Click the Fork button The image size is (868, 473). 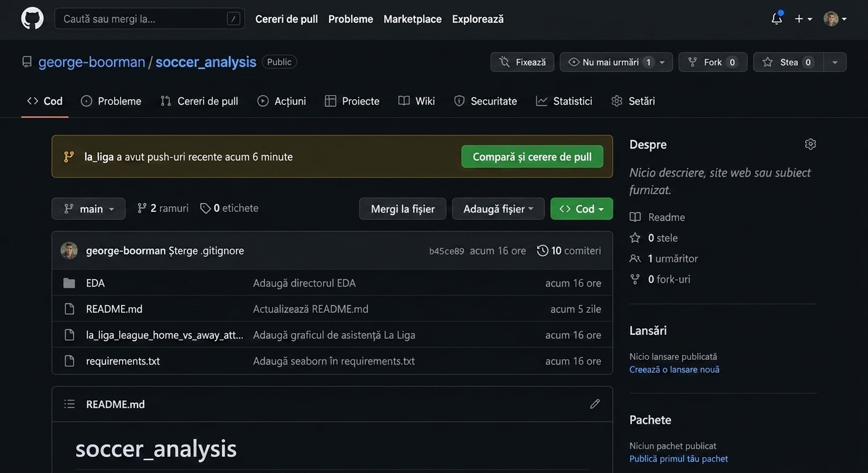pos(713,62)
